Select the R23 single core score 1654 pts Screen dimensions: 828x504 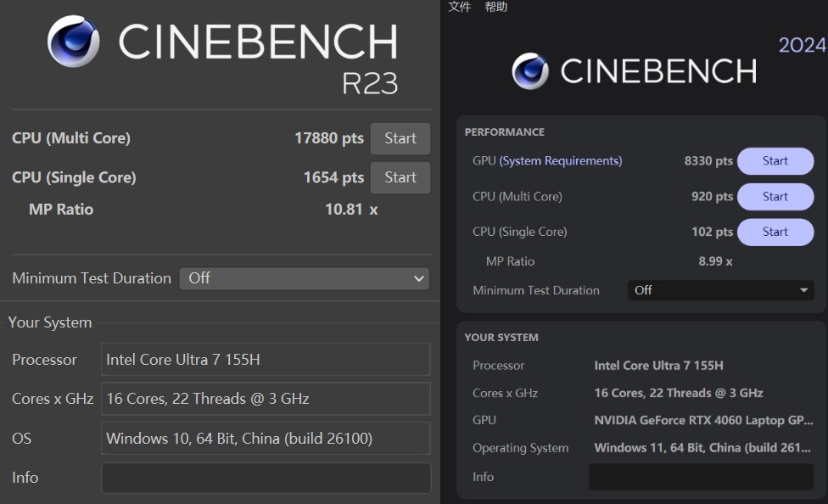(x=333, y=177)
